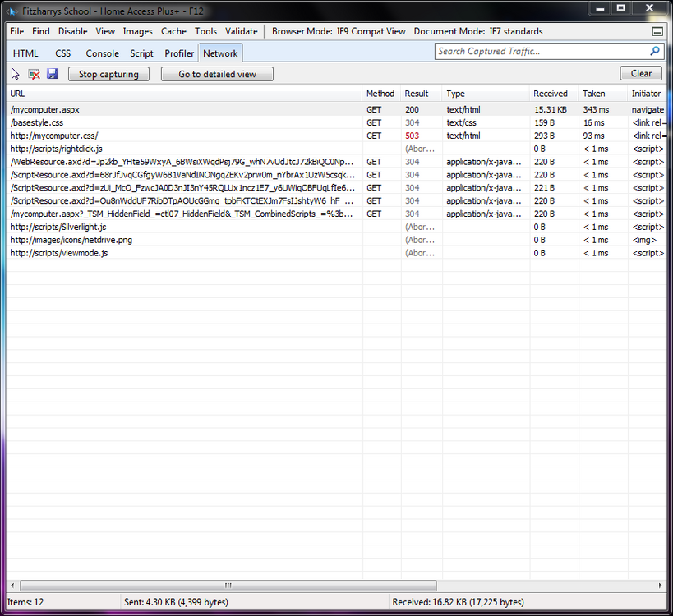Sort by the Type column header
The height and width of the screenshot is (616, 673).
click(x=486, y=94)
